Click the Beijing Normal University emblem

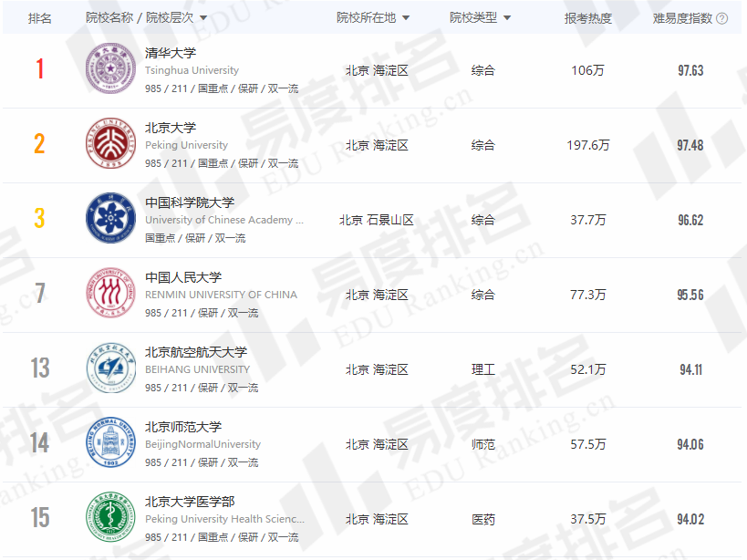click(x=111, y=443)
